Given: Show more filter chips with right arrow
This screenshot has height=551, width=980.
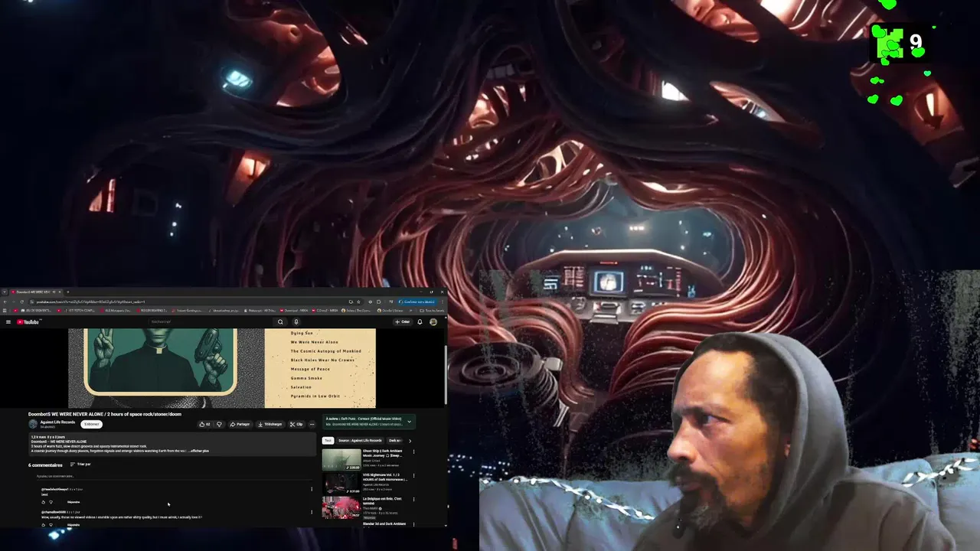Looking at the screenshot, I should click(x=410, y=441).
